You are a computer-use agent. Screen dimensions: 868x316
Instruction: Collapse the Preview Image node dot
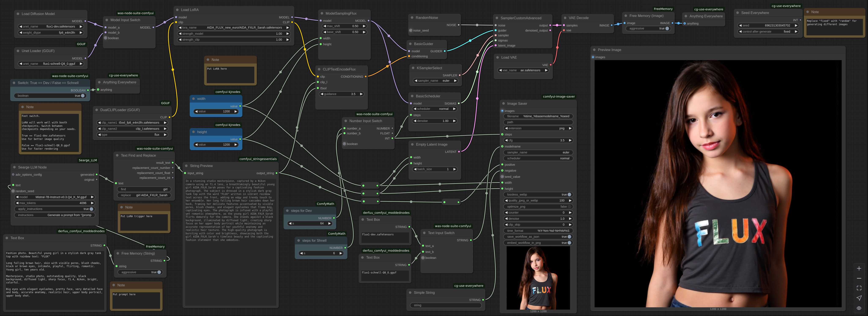pos(594,50)
